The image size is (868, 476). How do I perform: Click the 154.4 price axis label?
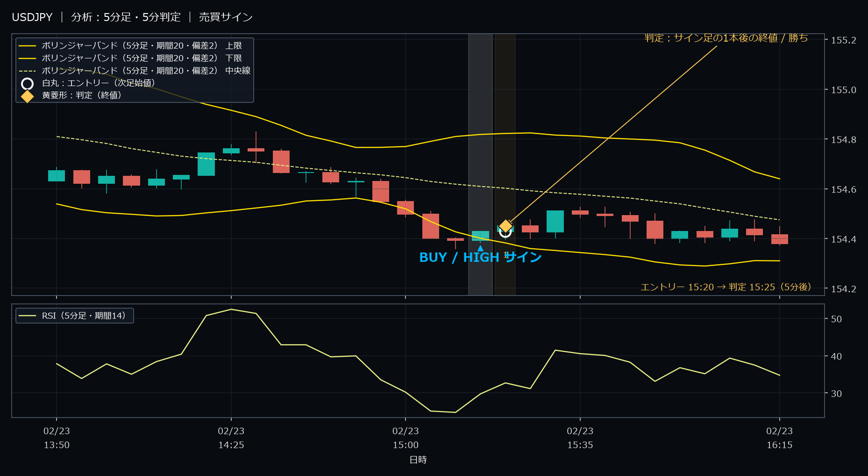point(844,239)
